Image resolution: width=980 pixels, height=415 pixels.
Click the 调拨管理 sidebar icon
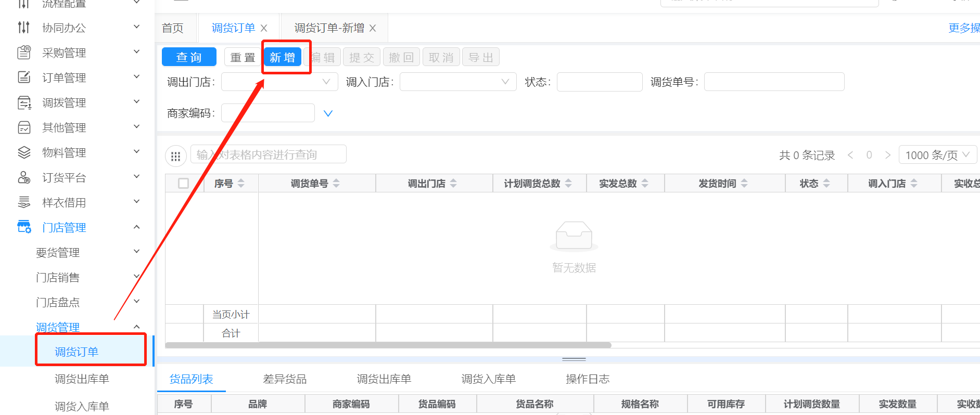24,102
